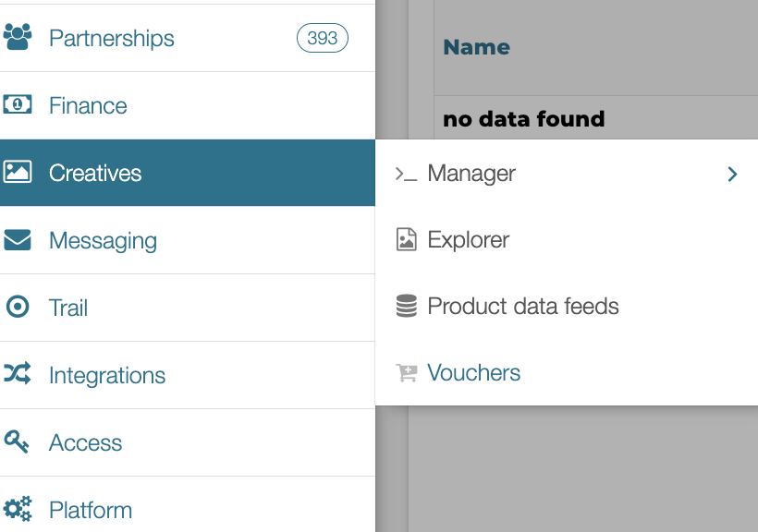Click the Creatives image icon

[18, 172]
